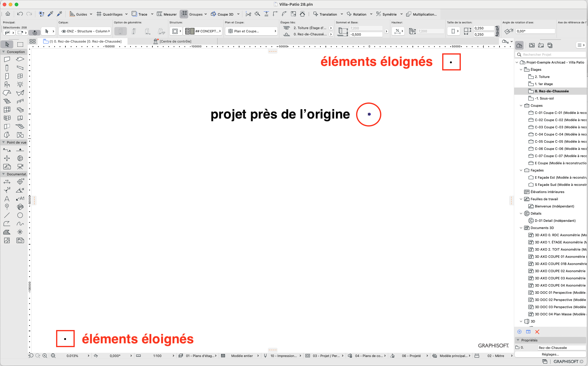This screenshot has width=588, height=366.
Task: Choose the first geometry option icon
Action: click(x=120, y=31)
